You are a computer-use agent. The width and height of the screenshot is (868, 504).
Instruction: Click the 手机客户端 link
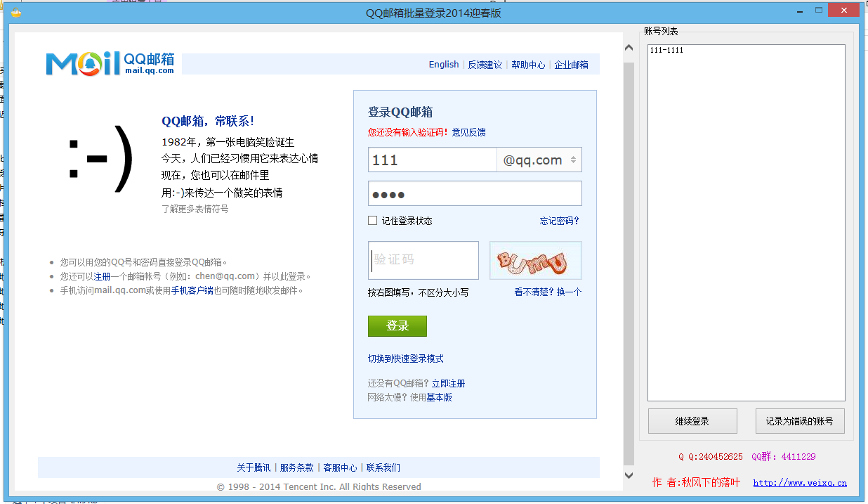tap(192, 290)
